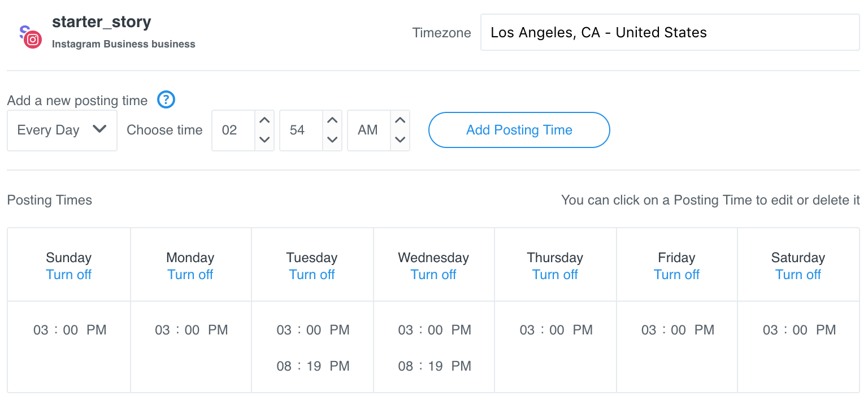Viewport: 868px width, 400px height.
Task: Switch AM/PM using the up arrow
Action: click(400, 120)
